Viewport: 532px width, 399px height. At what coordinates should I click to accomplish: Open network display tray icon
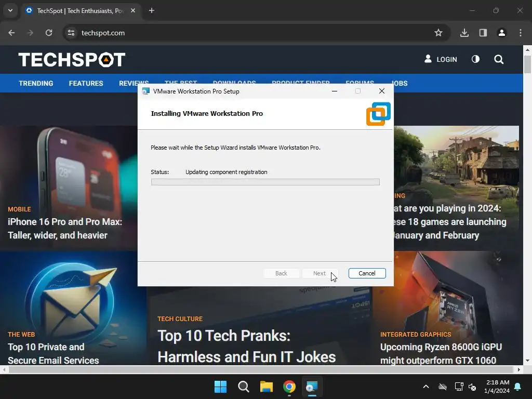(x=459, y=387)
